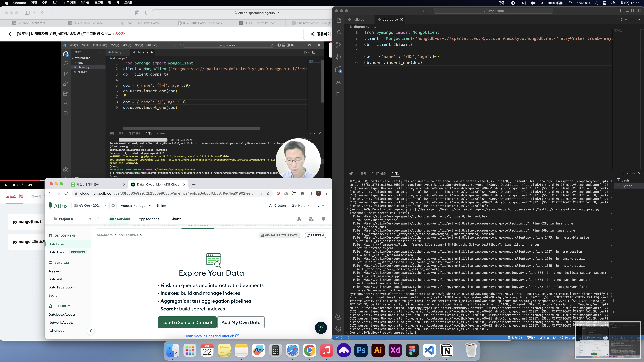Expand Access Manager dropdown in Atlas
The width and height of the screenshot is (644, 362).
point(136,206)
